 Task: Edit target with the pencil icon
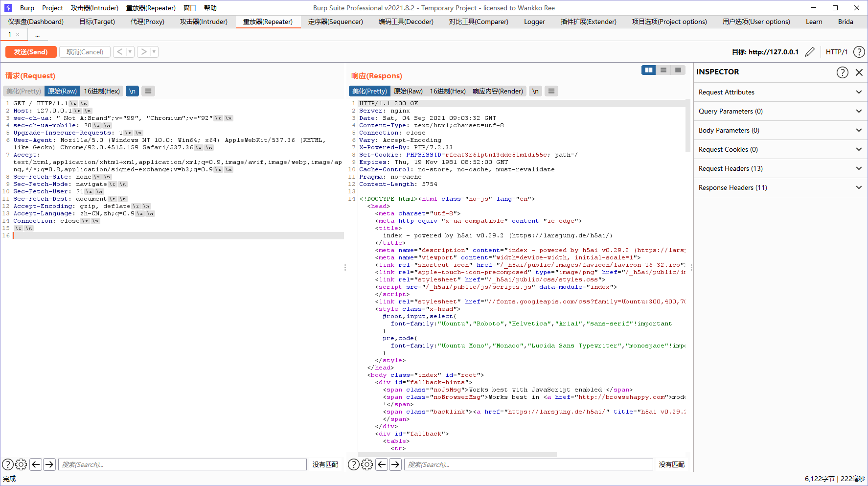point(810,52)
